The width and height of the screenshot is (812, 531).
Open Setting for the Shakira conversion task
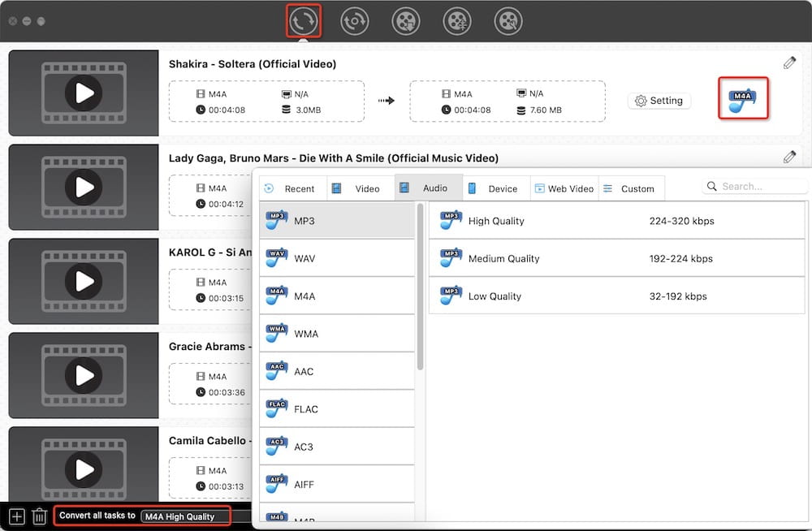click(659, 101)
